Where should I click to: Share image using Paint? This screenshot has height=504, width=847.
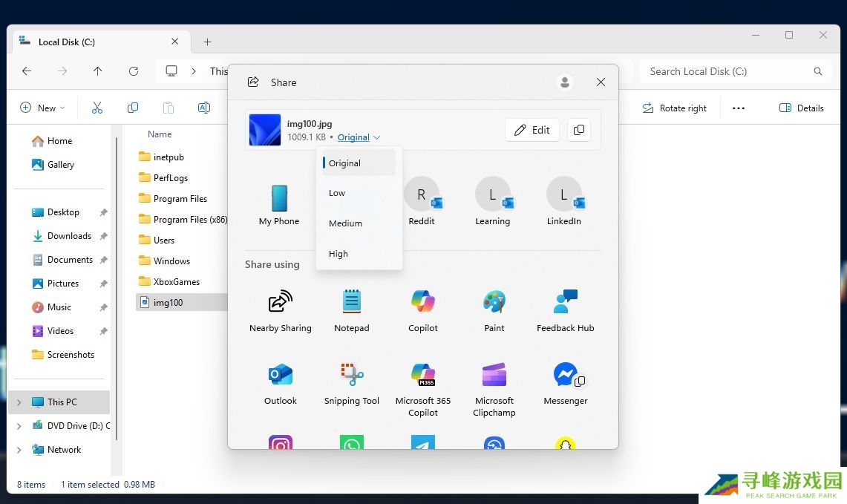pos(494,311)
